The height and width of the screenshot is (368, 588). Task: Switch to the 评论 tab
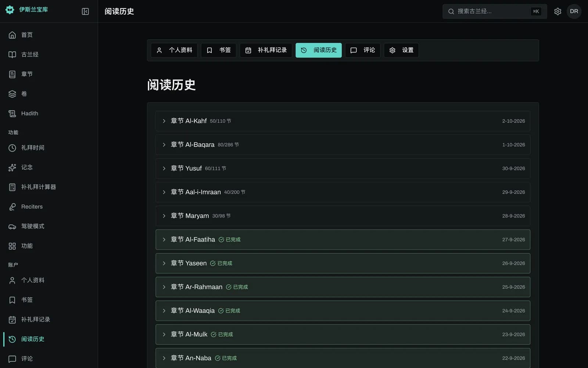coord(362,50)
